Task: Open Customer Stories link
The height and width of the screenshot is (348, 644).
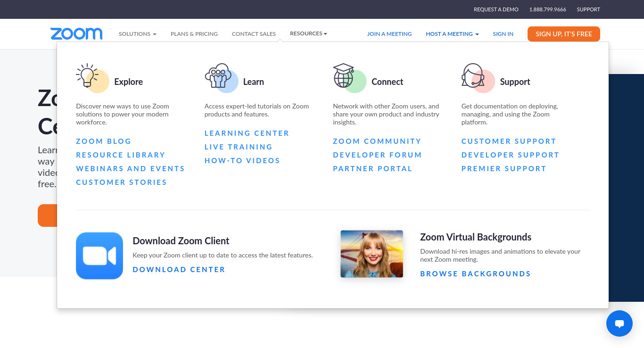Action: (x=122, y=182)
